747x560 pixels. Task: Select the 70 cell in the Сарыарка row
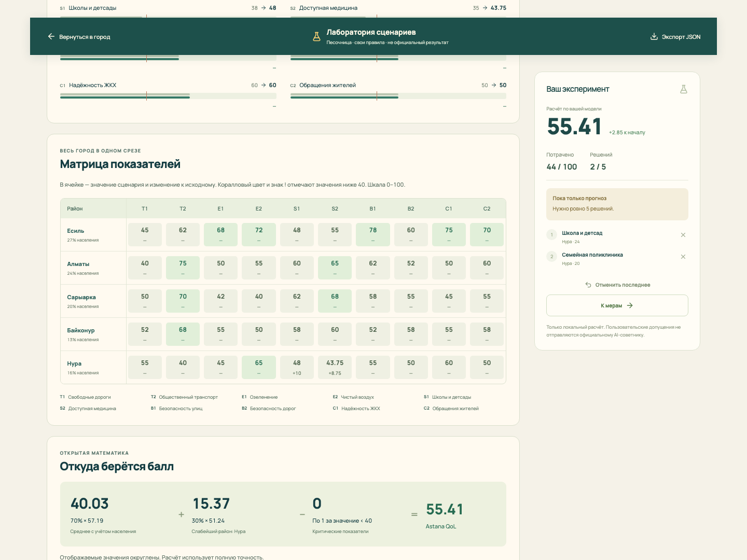click(183, 301)
